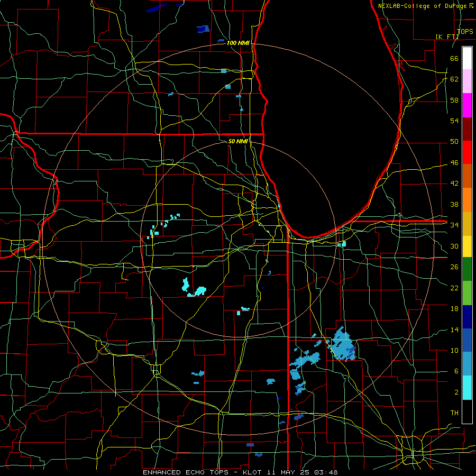Click the 'TH' threshold label in the legend
Viewport: 476px width, 476px height.
pos(454,413)
